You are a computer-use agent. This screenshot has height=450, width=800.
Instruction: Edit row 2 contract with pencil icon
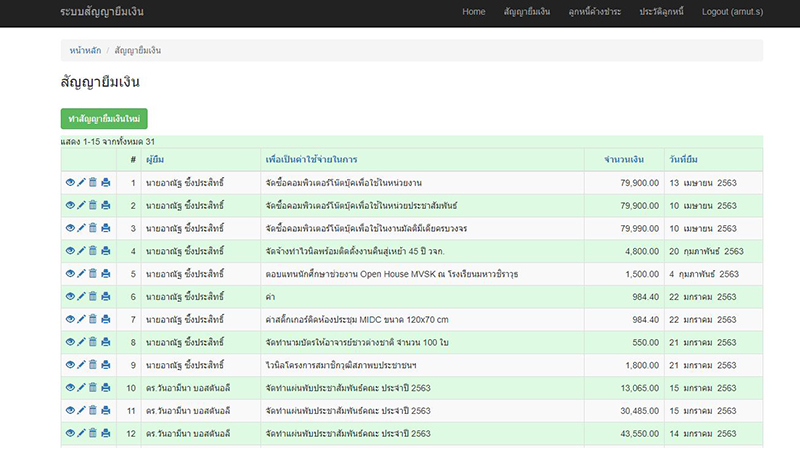pyautogui.click(x=81, y=205)
